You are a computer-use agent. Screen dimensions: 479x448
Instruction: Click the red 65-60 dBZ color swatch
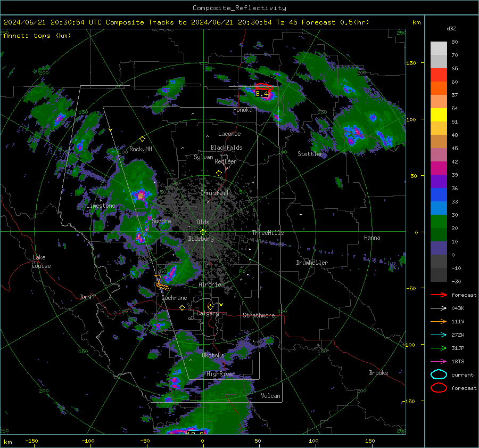click(439, 75)
